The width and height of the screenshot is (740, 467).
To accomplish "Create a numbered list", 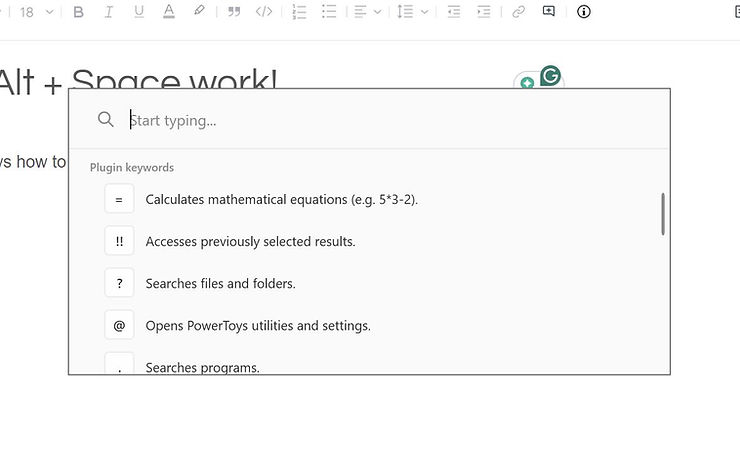I will pyautogui.click(x=299, y=12).
